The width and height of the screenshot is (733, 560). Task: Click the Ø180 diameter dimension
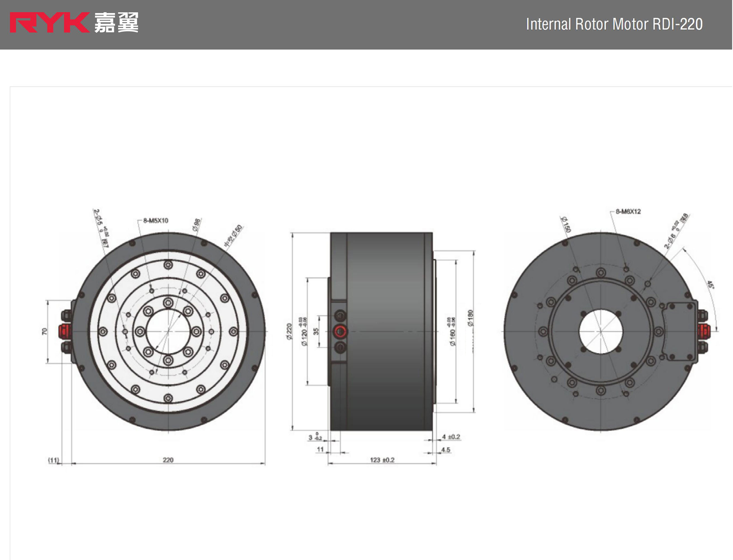click(x=470, y=318)
